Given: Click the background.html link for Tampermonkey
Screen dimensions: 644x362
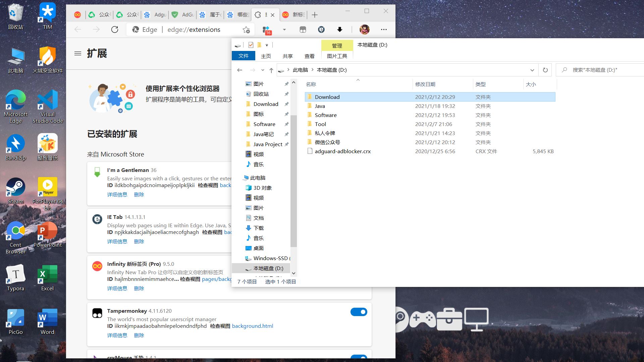Looking at the screenshot, I should [253, 326].
